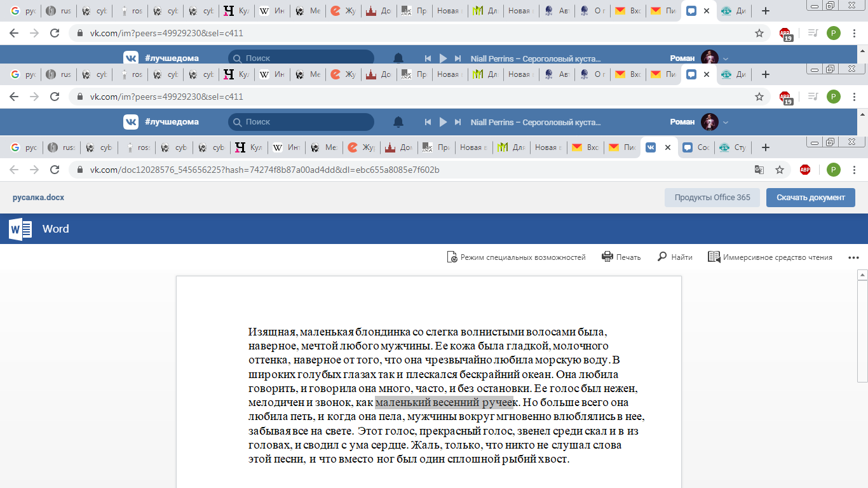Switch to the Сту tab in bottom tab strip
868x488 pixels.
click(733, 147)
